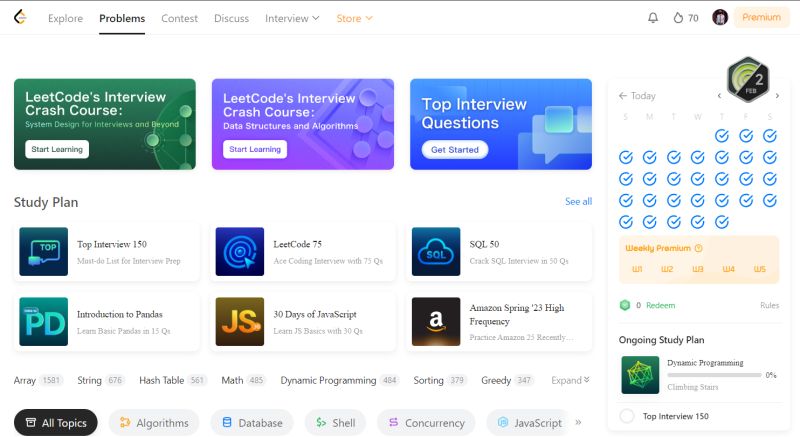Start Learning Data Structures and Algorithms course

pos(255,149)
